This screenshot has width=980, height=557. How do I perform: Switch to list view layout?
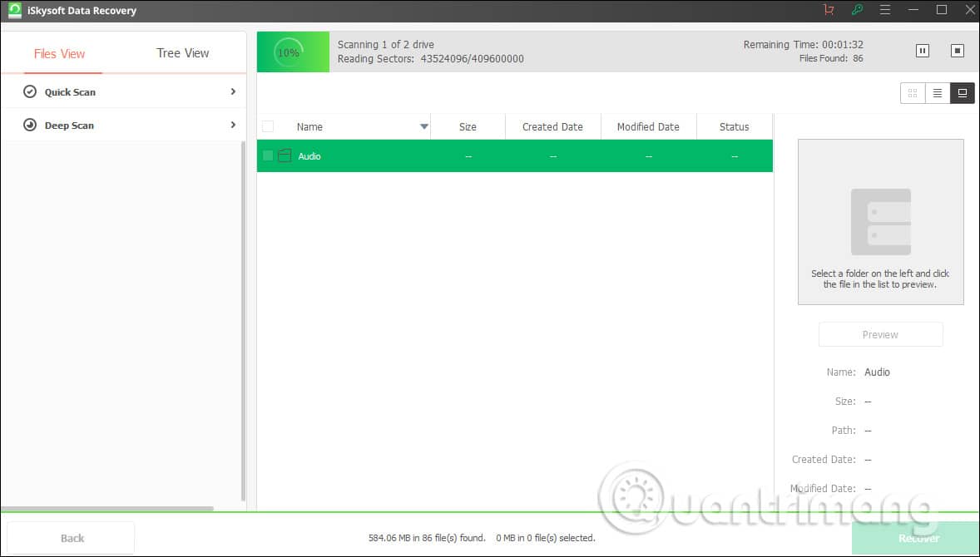(938, 93)
